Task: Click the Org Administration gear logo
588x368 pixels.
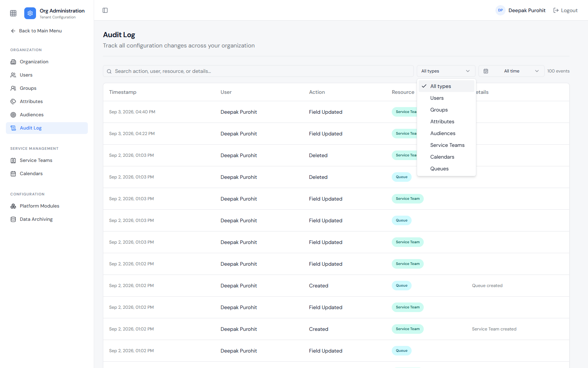Action: click(30, 13)
